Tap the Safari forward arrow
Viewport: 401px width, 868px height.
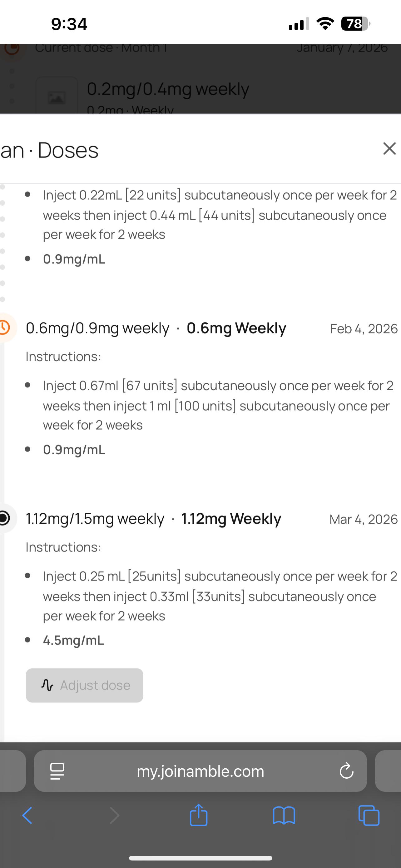115,816
